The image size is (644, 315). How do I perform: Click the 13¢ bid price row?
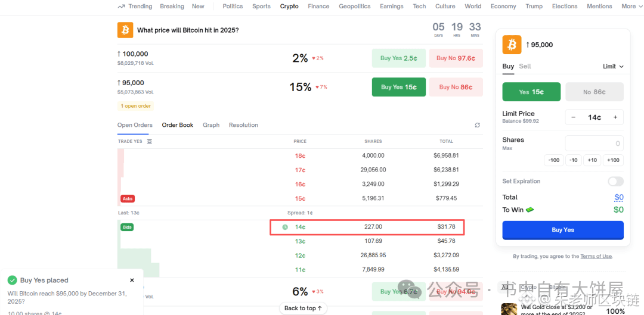(x=300, y=241)
